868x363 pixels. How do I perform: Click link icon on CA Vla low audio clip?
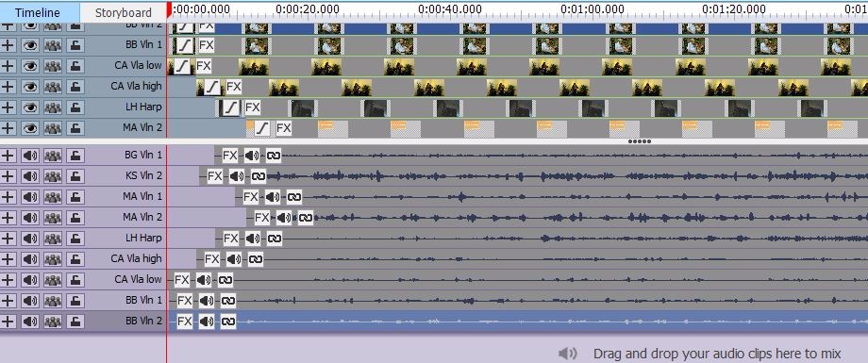225,279
